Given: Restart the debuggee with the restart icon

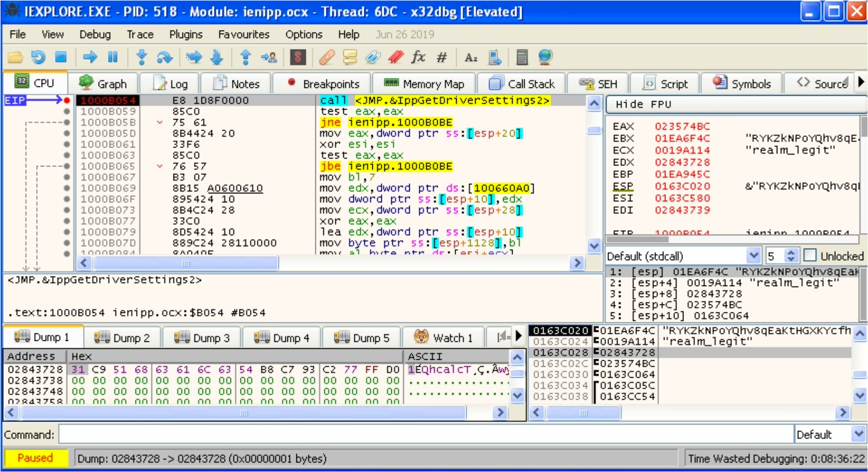Looking at the screenshot, I should (38, 57).
